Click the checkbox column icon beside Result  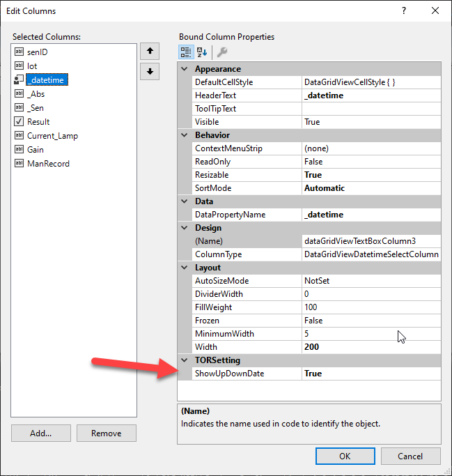[19, 121]
